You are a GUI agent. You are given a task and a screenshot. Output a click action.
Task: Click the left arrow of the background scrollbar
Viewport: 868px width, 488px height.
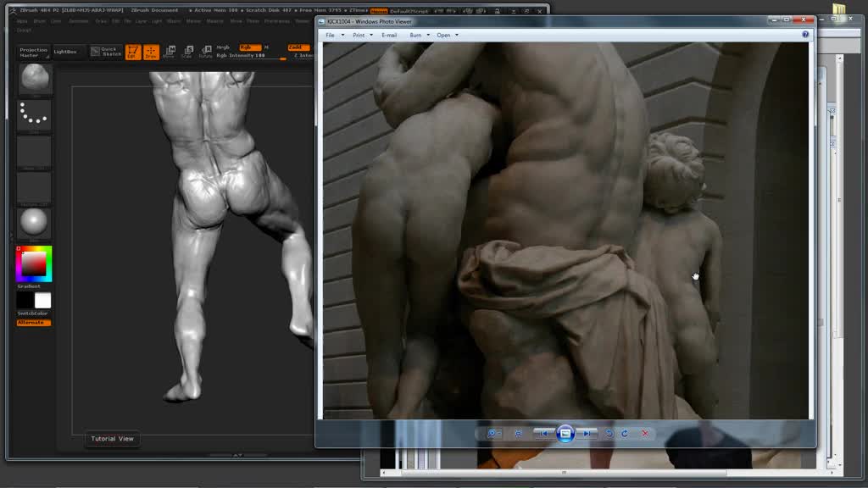[383, 473]
